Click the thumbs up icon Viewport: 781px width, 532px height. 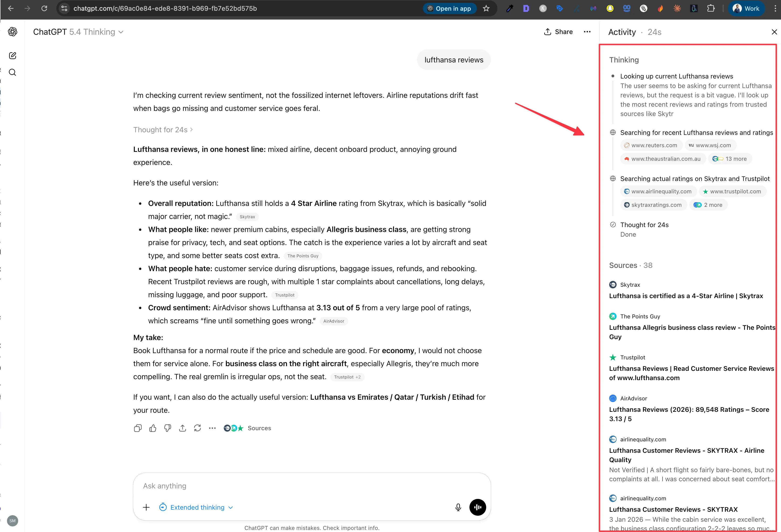pos(153,428)
